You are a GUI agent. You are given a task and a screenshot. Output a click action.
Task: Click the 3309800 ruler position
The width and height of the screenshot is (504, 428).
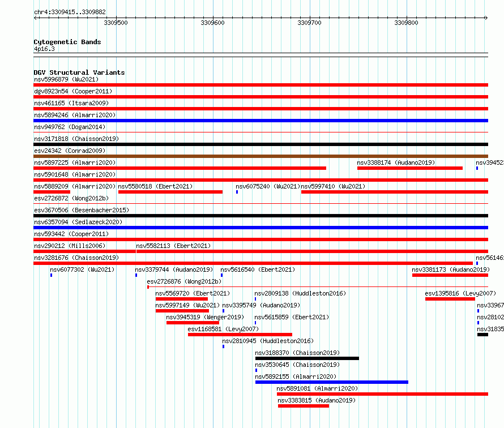[406, 23]
